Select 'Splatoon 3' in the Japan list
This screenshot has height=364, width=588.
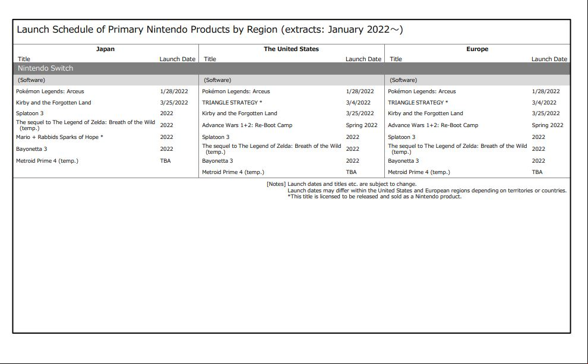click(x=30, y=113)
